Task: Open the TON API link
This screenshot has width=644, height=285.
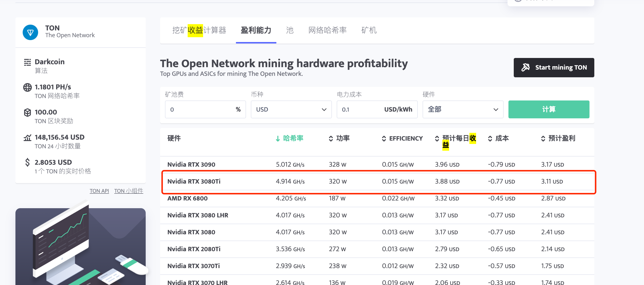Action: [99, 191]
